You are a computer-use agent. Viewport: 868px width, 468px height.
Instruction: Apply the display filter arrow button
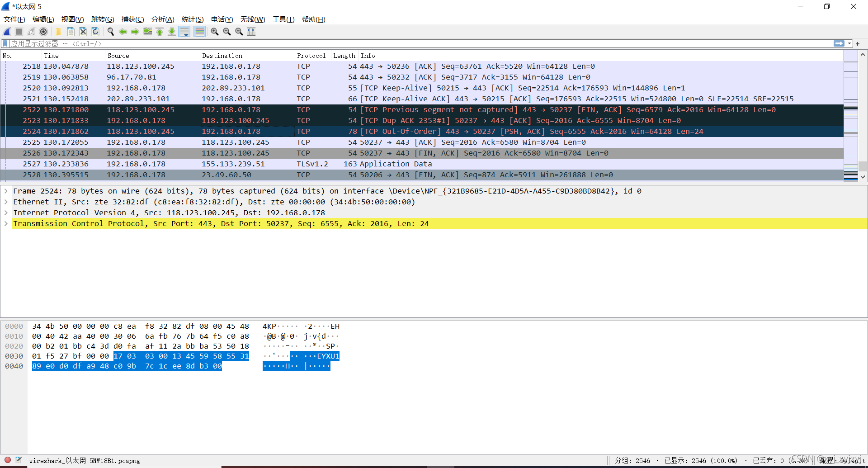(839, 43)
